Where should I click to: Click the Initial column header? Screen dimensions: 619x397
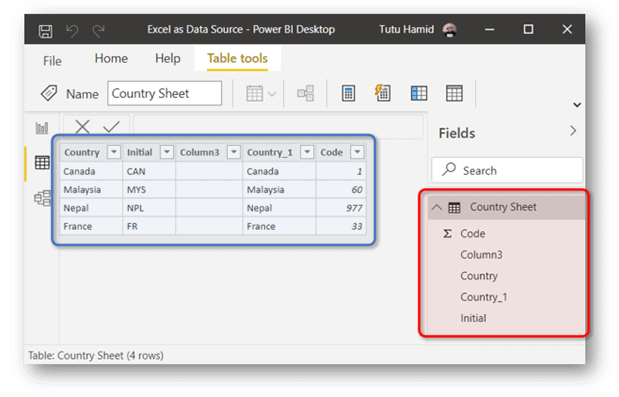pos(139,152)
